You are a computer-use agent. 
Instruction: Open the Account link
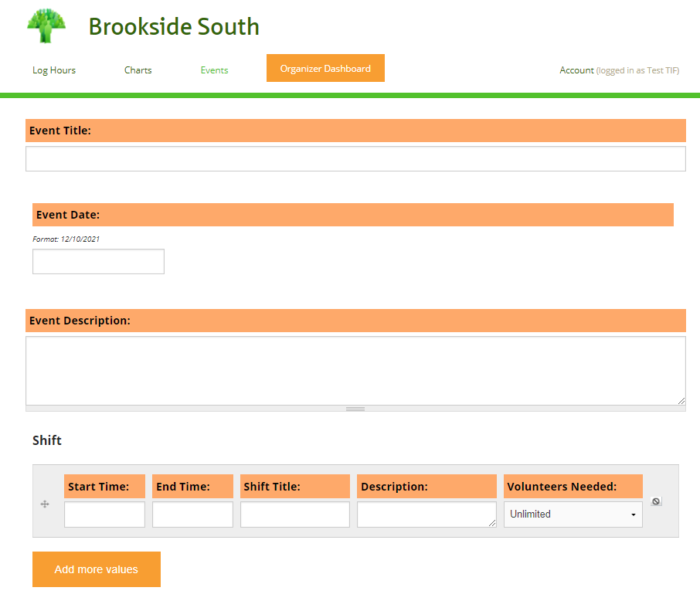click(x=576, y=70)
